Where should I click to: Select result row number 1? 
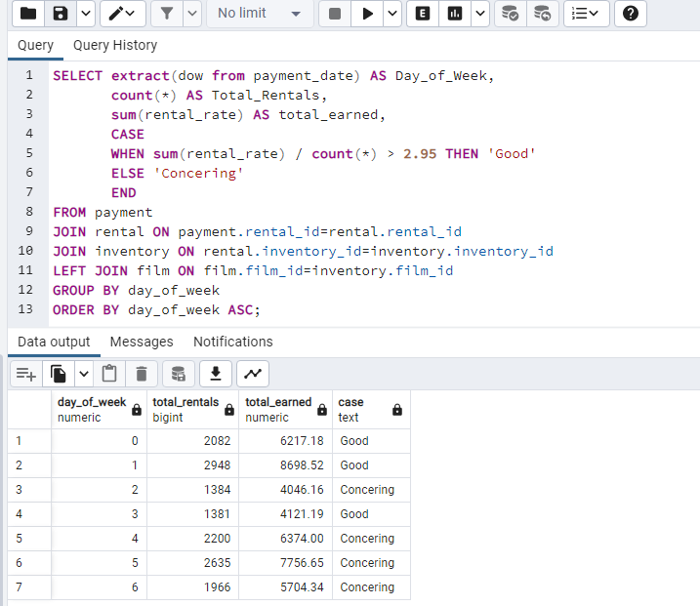coord(29,441)
